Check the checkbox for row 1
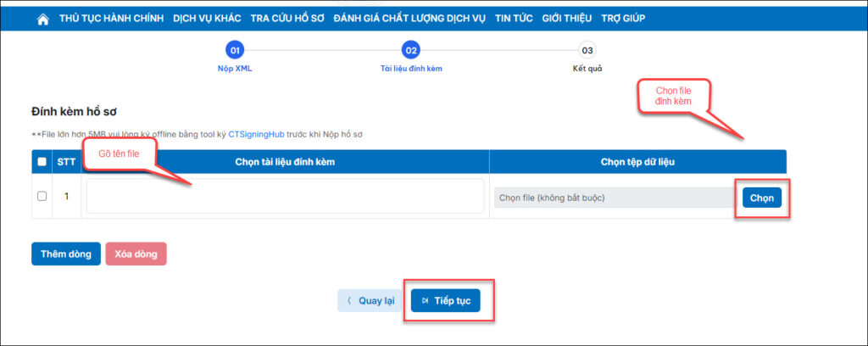 click(x=42, y=197)
